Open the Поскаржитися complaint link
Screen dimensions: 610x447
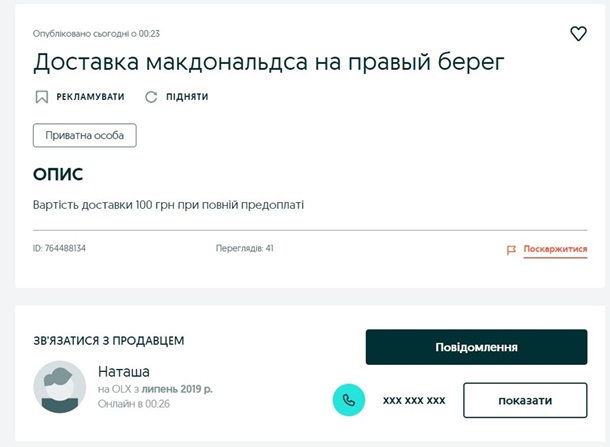[x=555, y=249]
